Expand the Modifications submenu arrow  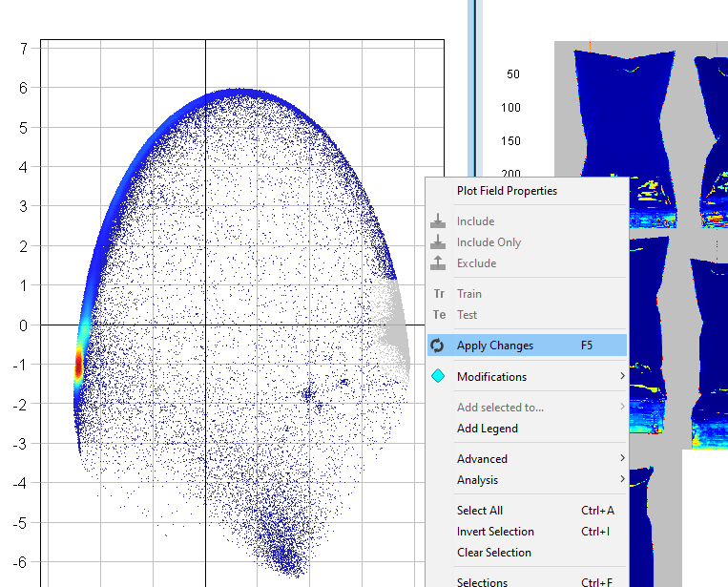pos(622,376)
